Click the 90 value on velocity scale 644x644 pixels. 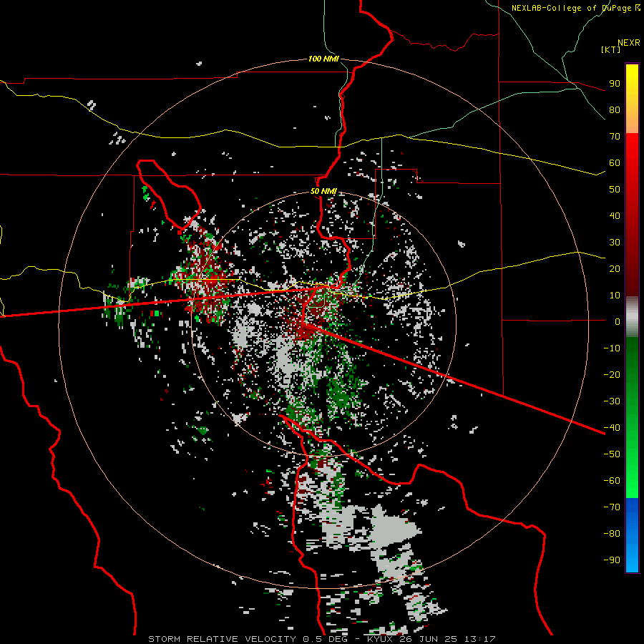615,84
